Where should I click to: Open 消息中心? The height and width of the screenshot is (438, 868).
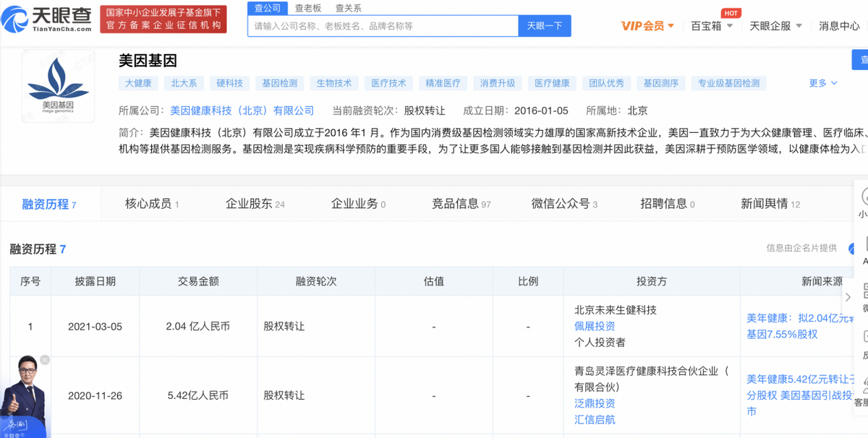(839, 26)
